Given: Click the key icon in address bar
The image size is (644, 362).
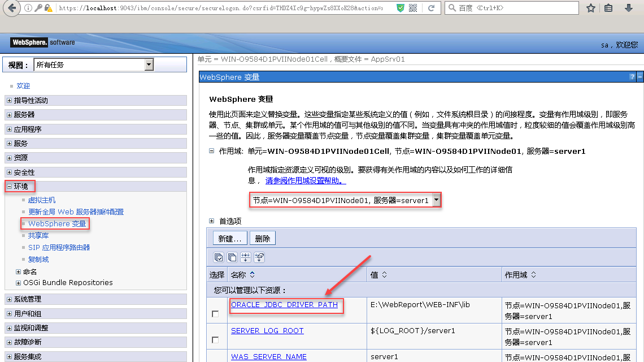Looking at the screenshot, I should click(38, 8).
